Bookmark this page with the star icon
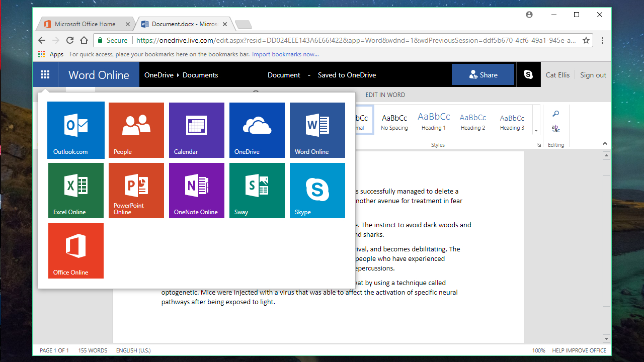The height and width of the screenshot is (362, 644). coord(586,40)
